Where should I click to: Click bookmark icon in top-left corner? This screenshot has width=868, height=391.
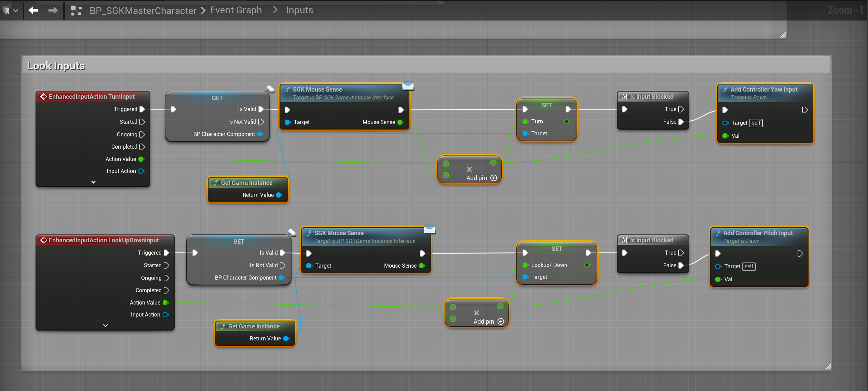[6, 11]
